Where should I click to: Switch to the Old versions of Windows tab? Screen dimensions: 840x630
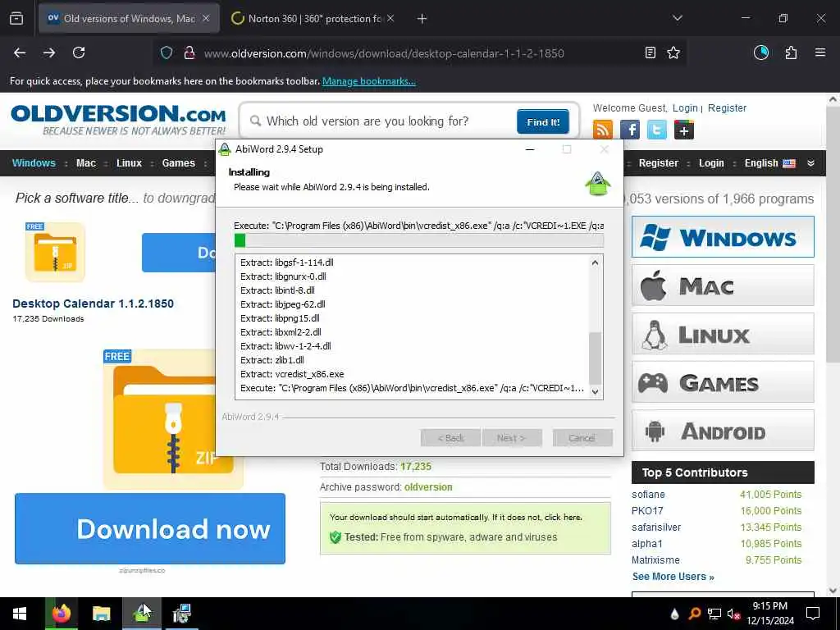tap(129, 18)
